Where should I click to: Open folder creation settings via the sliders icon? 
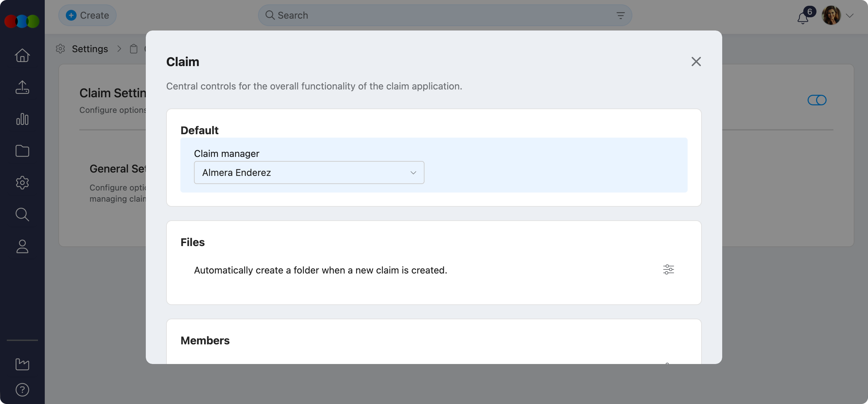[669, 269]
